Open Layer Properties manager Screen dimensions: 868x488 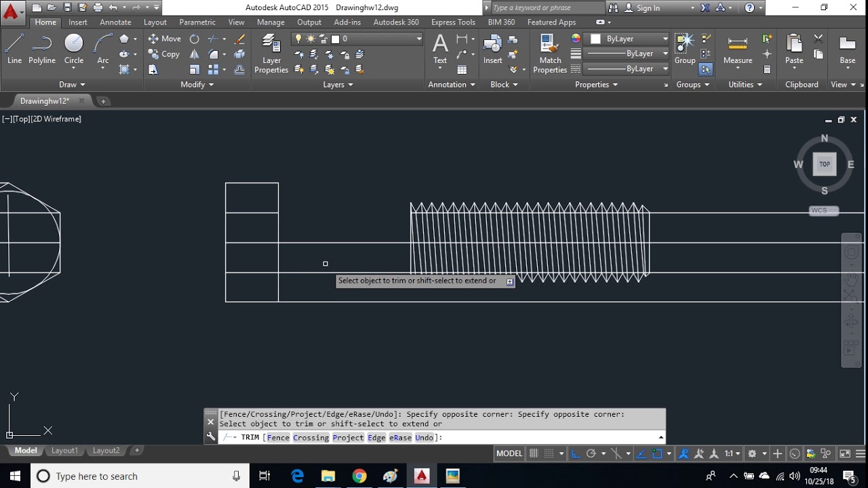point(271,53)
